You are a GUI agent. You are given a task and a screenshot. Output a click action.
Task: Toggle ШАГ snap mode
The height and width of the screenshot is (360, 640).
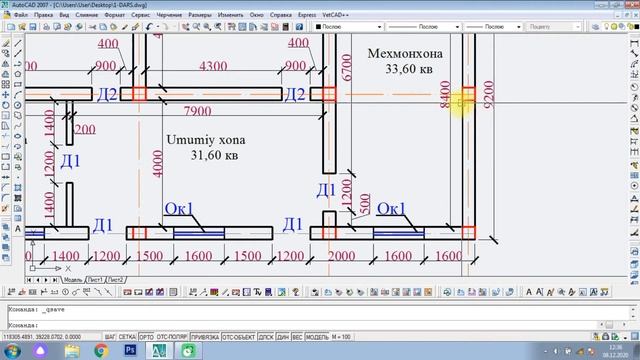coord(110,337)
